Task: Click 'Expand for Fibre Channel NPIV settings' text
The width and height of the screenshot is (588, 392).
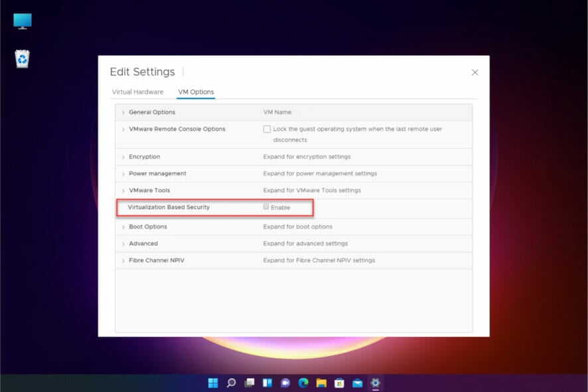Action: click(x=319, y=260)
